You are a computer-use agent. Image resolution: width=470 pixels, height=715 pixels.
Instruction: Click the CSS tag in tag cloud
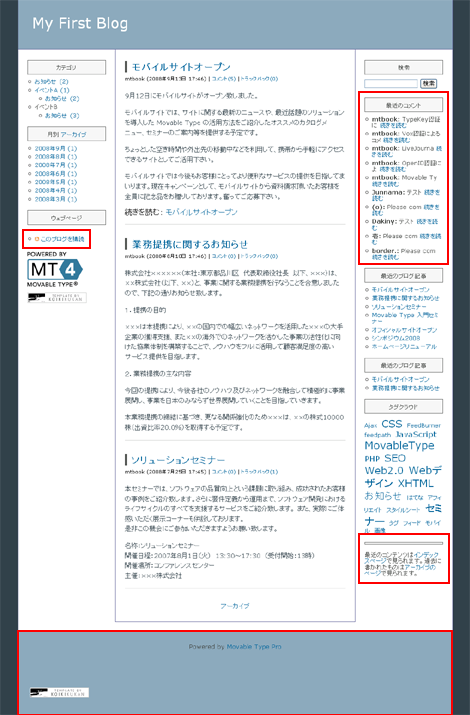[392, 424]
